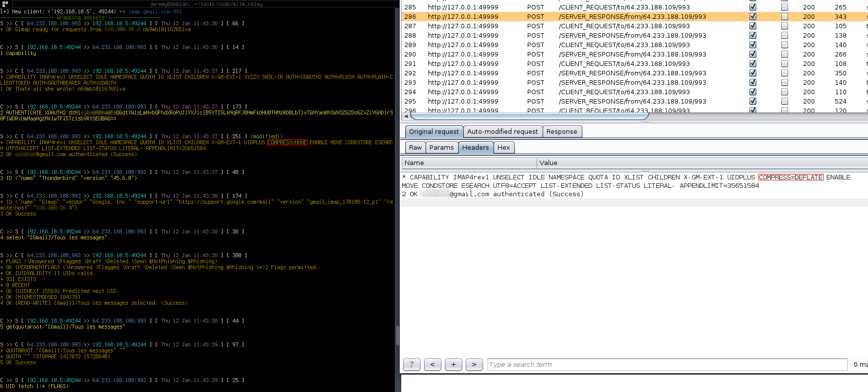Click the POST method cell in row 291
The image size is (868, 392).
coord(536,63)
